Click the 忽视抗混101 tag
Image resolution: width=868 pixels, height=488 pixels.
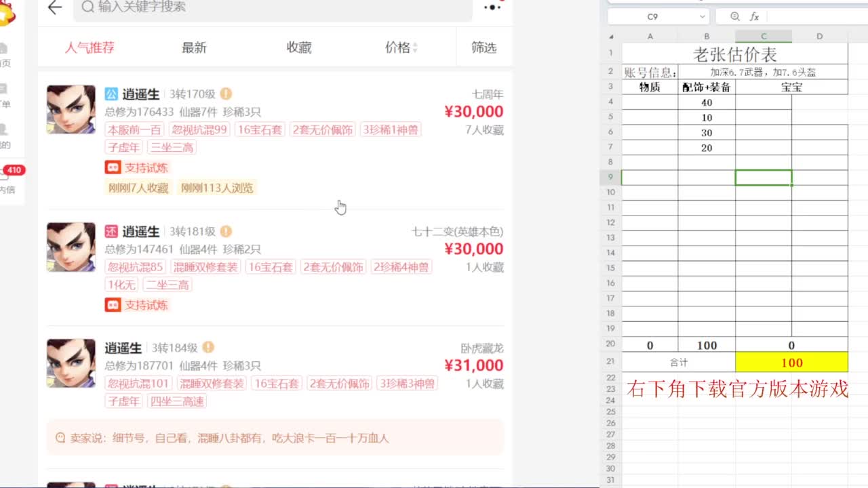[x=138, y=384]
